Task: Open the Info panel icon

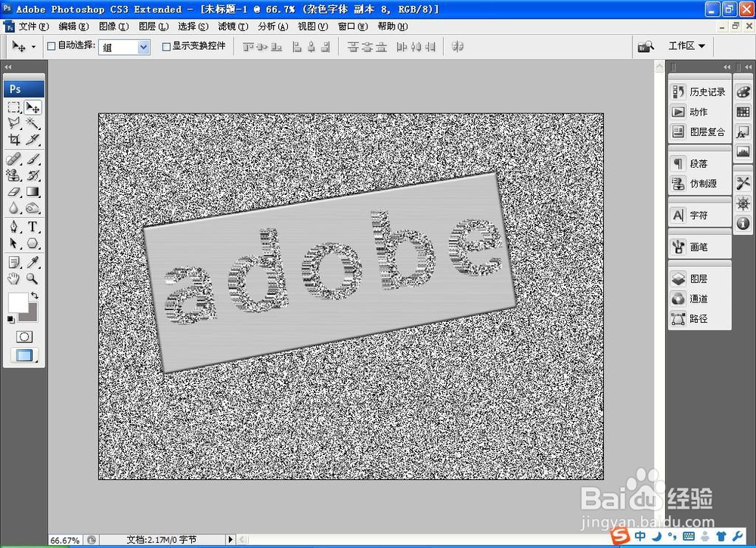Action: [743, 223]
